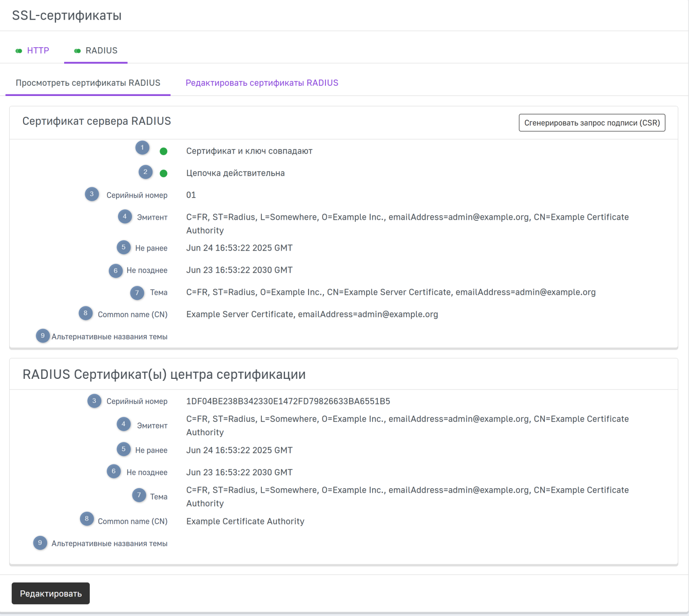The height and width of the screenshot is (616, 689).
Task: Click badge 8 by server Common name (CN)
Action: [86, 313]
